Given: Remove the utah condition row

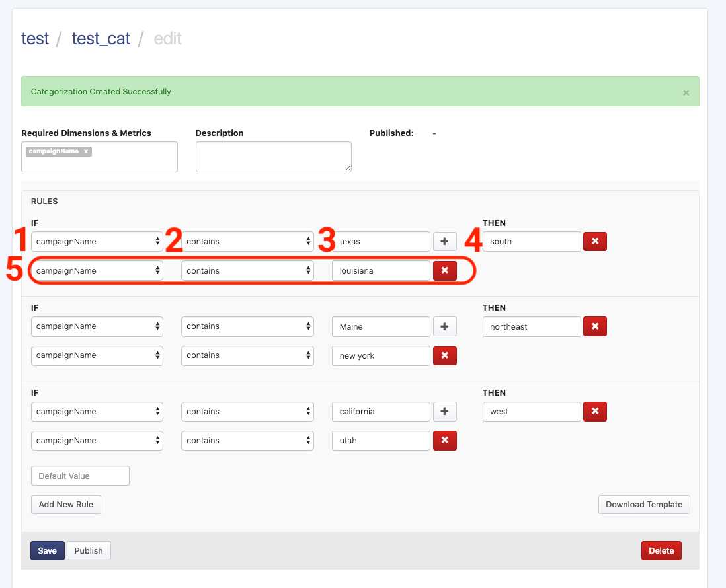Looking at the screenshot, I should coord(444,441).
